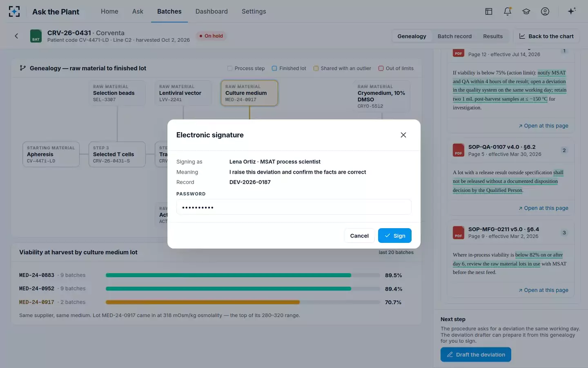Open SOP-MFG-0211 at this page link
The image size is (588, 368).
point(543,290)
